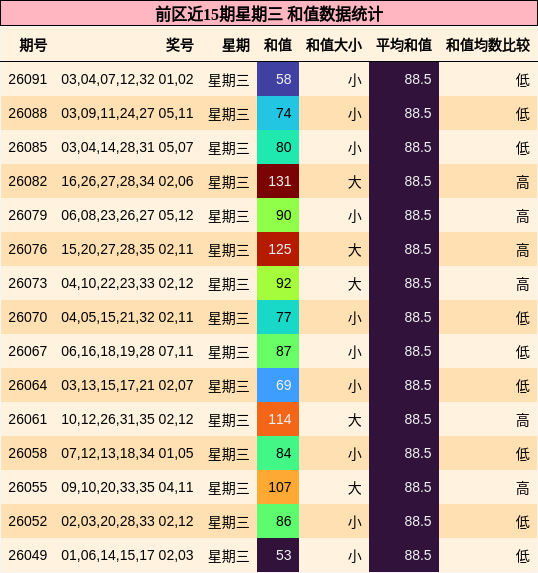Screen dimensions: 538x573
Task: Click issue number 26079
Action: [28, 215]
